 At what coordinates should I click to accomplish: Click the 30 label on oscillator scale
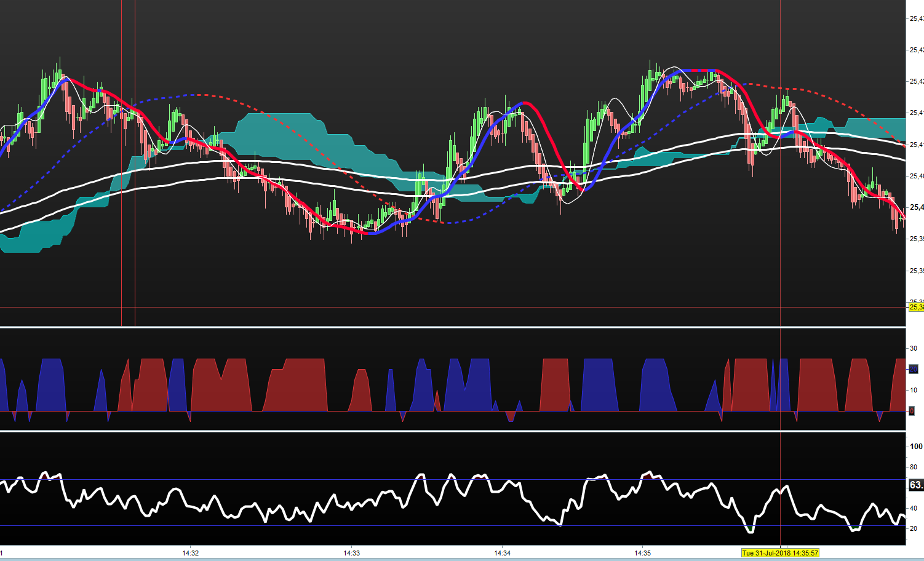pyautogui.click(x=914, y=348)
